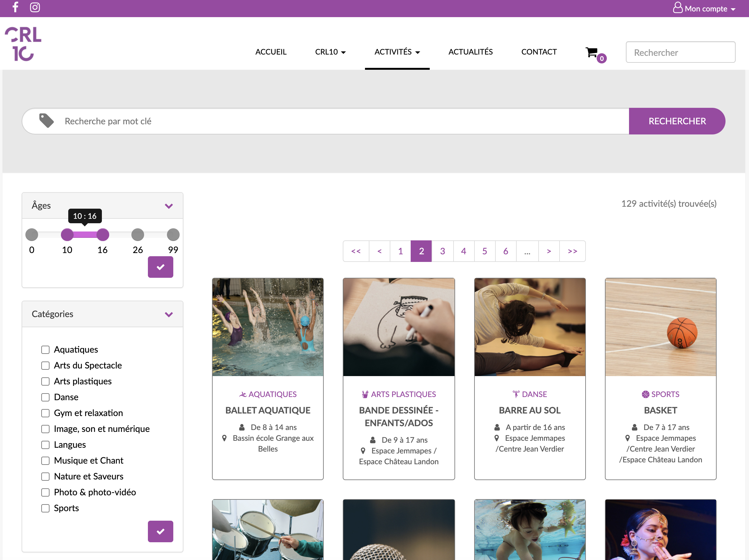Tick the Sports category checkbox
The image size is (749, 560).
pos(45,508)
